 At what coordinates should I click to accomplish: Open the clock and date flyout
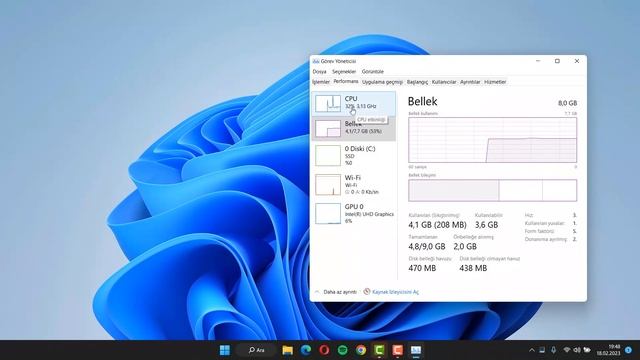click(x=608, y=350)
